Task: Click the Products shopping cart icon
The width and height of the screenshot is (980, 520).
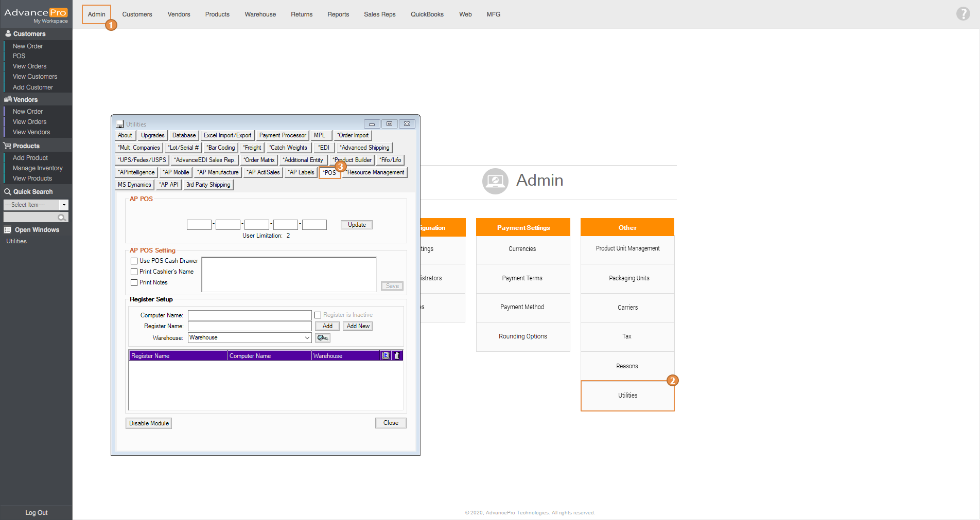Action: pos(7,146)
